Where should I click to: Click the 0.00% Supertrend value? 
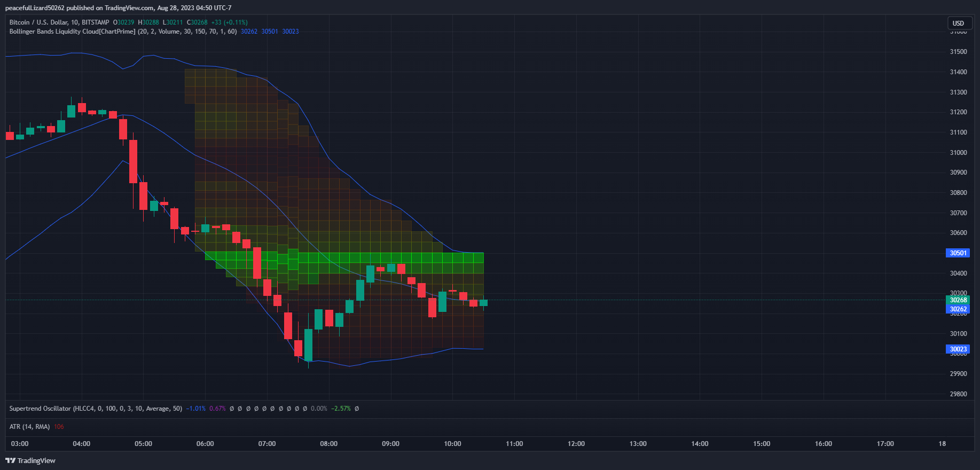click(x=319, y=409)
